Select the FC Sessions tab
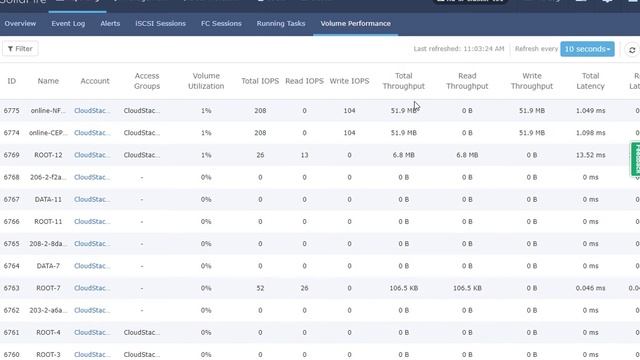The height and width of the screenshot is (360, 640). [221, 24]
